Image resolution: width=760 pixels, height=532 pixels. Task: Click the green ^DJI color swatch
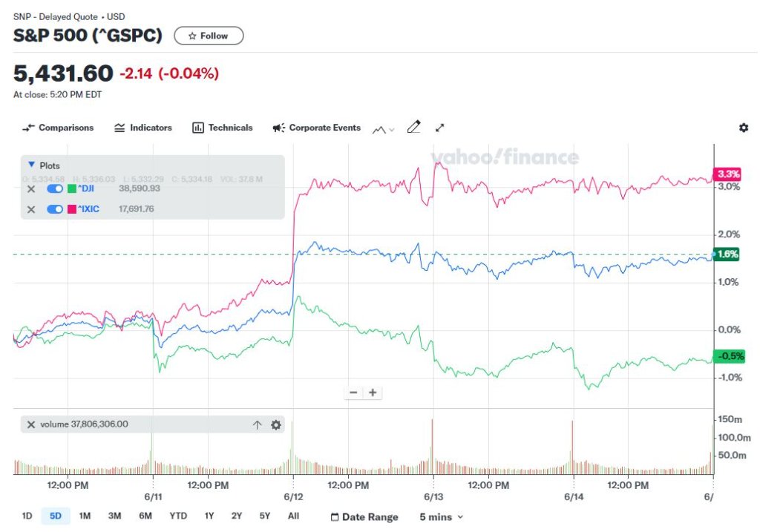tap(72, 189)
